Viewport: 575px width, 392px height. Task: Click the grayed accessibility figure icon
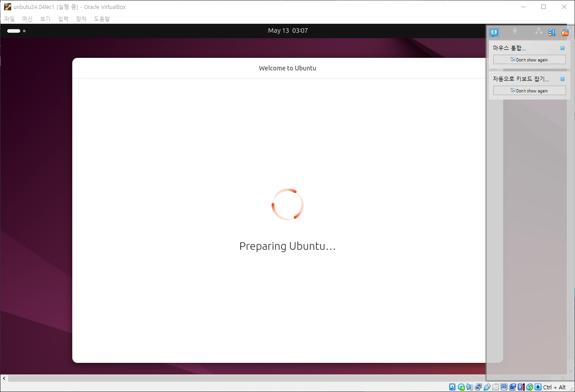point(515,31)
